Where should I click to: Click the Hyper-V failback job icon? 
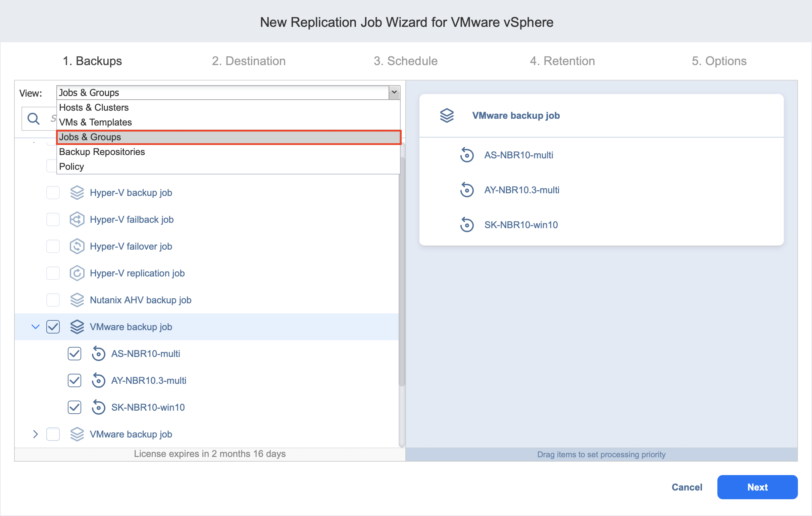[x=77, y=219]
